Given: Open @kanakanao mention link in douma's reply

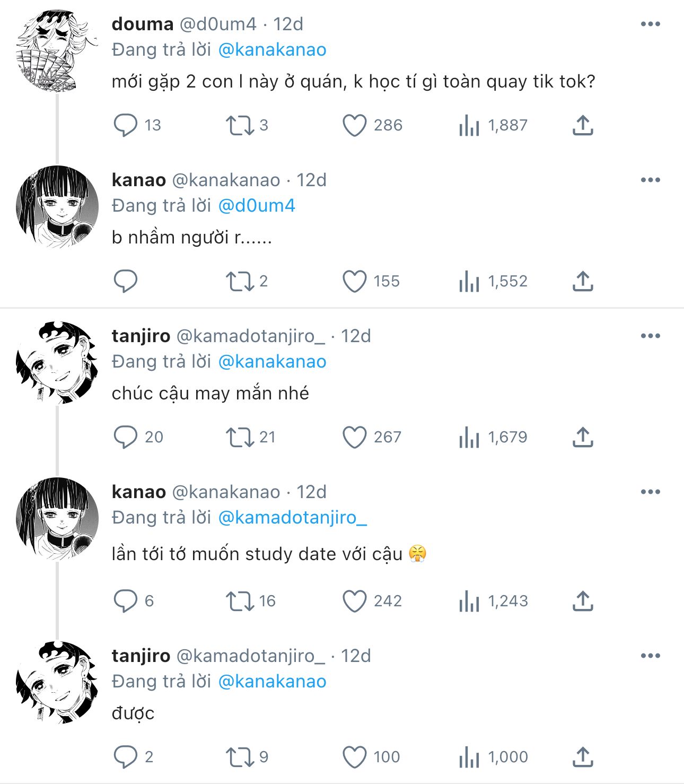Looking at the screenshot, I should (x=272, y=50).
